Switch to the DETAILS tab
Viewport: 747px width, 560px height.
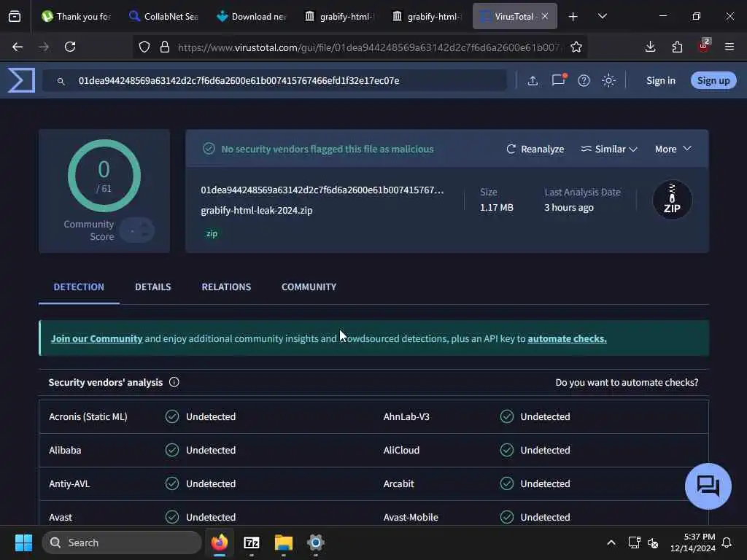point(153,287)
